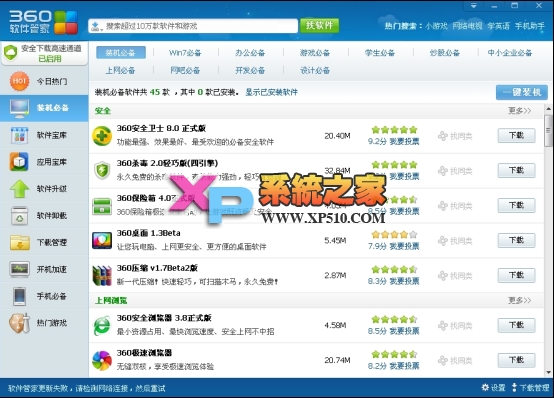This screenshot has height=398, width=554.
Task: Click 我要投票 for 360压缩
Action: pos(404,281)
